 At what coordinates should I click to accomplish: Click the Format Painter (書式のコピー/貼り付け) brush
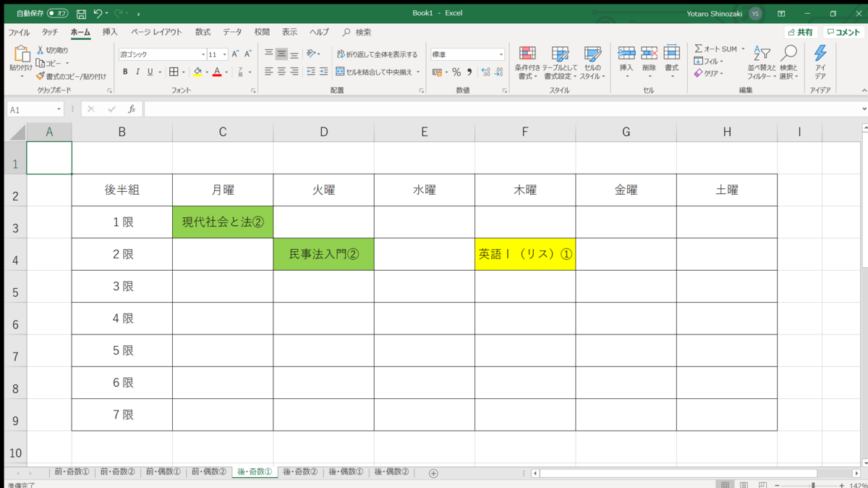(x=41, y=76)
